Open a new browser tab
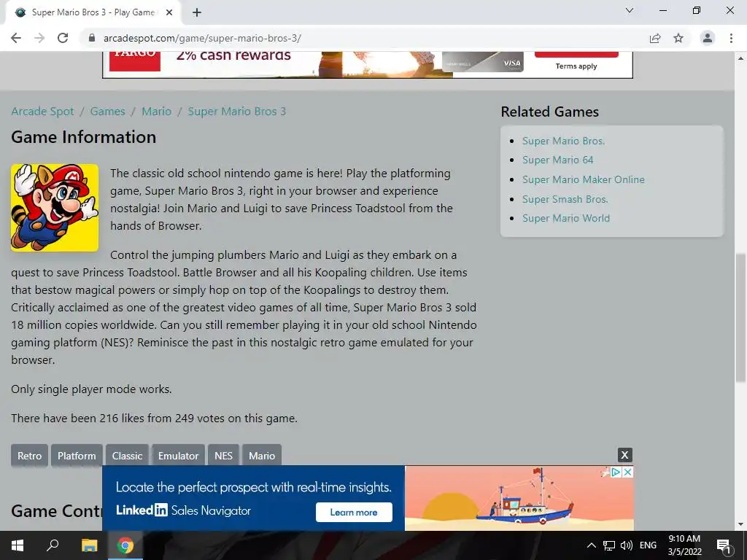The width and height of the screenshot is (747, 560). pyautogui.click(x=197, y=12)
